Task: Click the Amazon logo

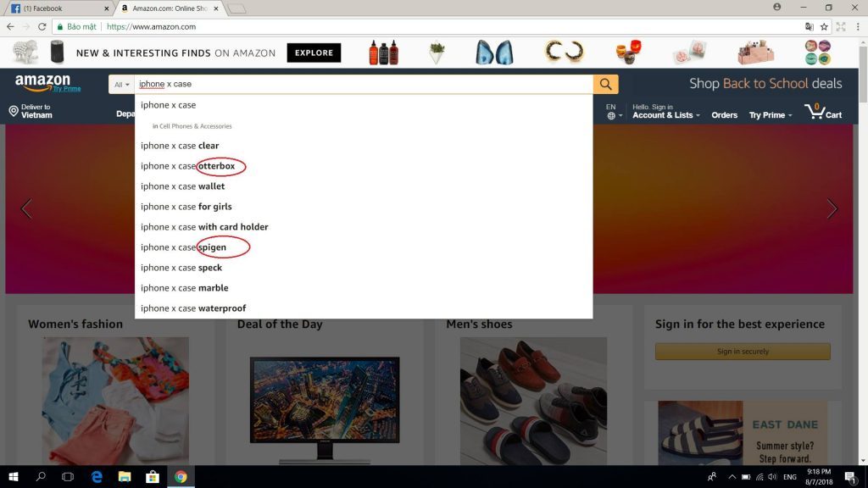Action: pyautogui.click(x=42, y=83)
